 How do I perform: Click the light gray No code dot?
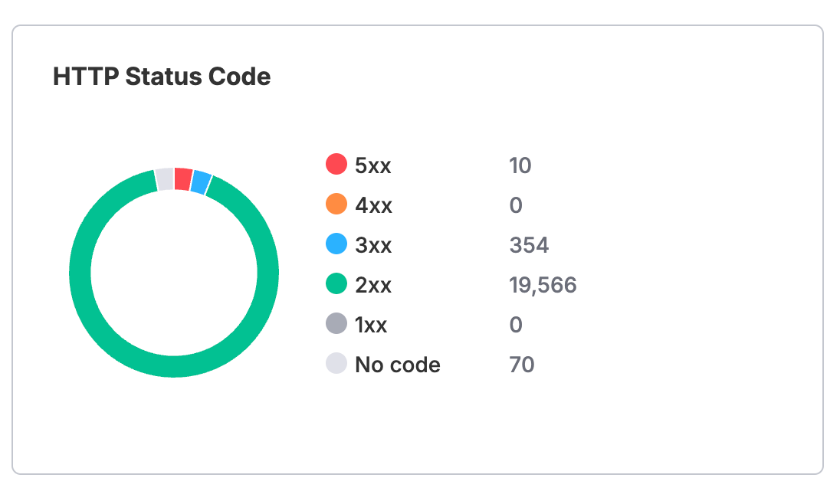(336, 363)
